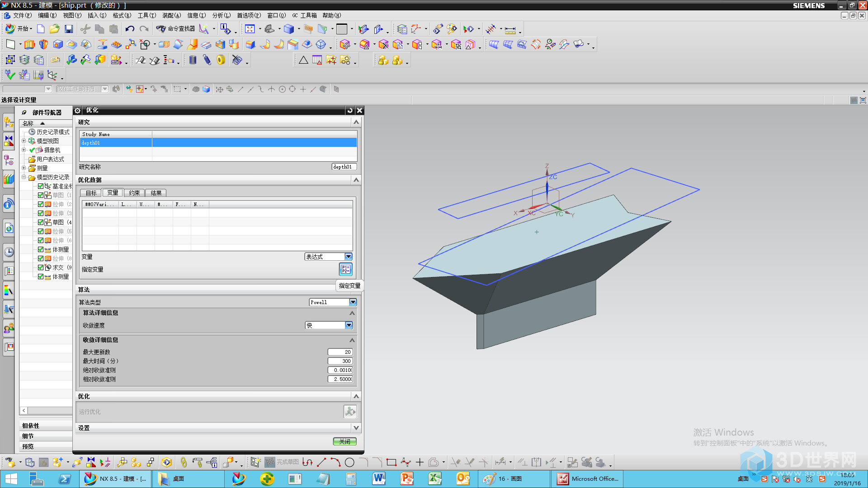Click the 开始 start button

[19, 29]
